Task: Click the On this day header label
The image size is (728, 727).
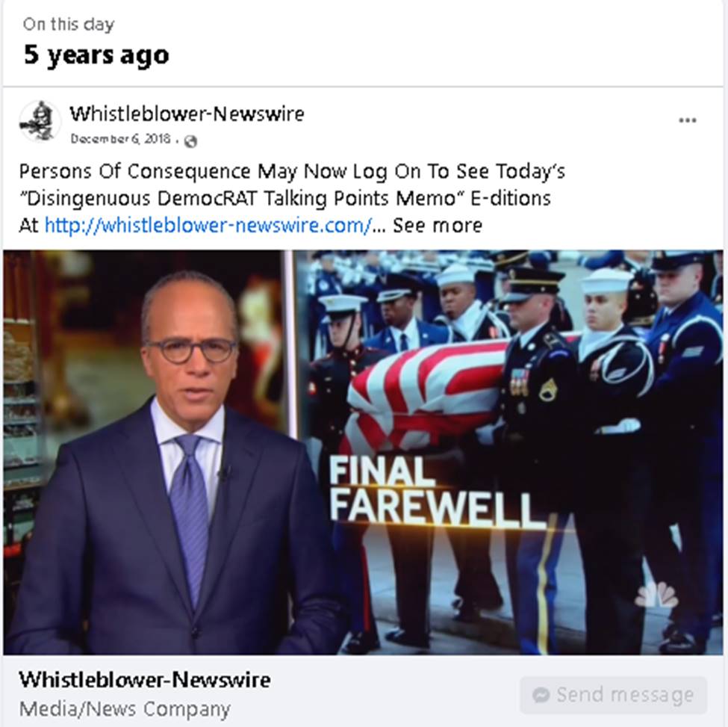Action: click(69, 24)
